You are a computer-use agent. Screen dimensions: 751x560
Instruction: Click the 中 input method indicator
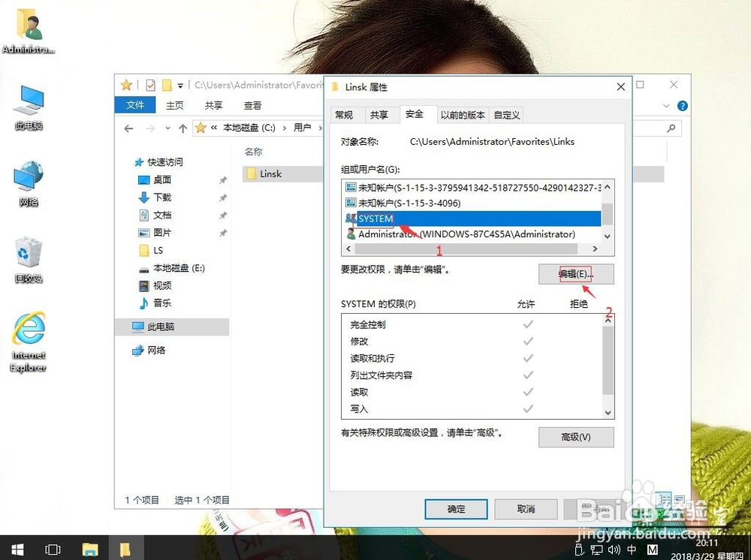coord(632,549)
